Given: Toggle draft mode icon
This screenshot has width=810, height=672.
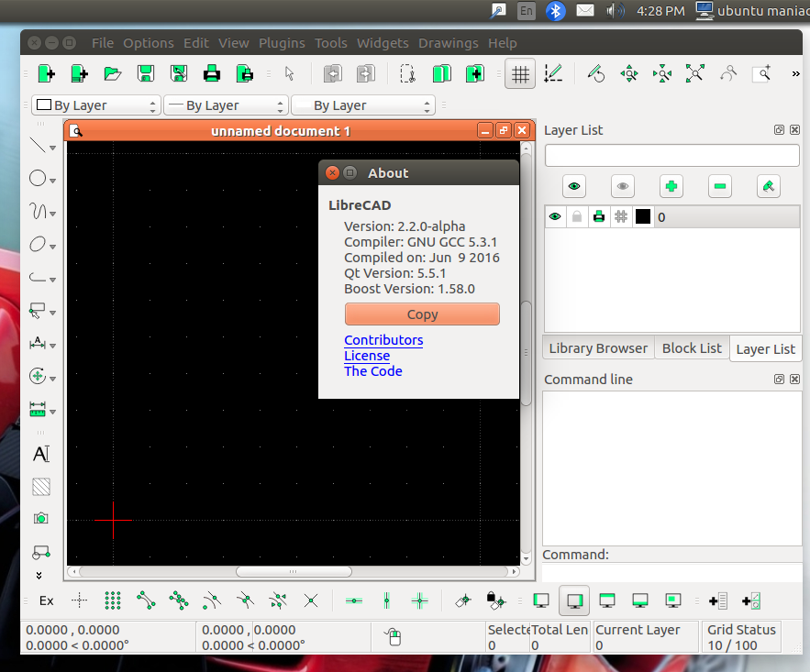Looking at the screenshot, I should [x=553, y=74].
